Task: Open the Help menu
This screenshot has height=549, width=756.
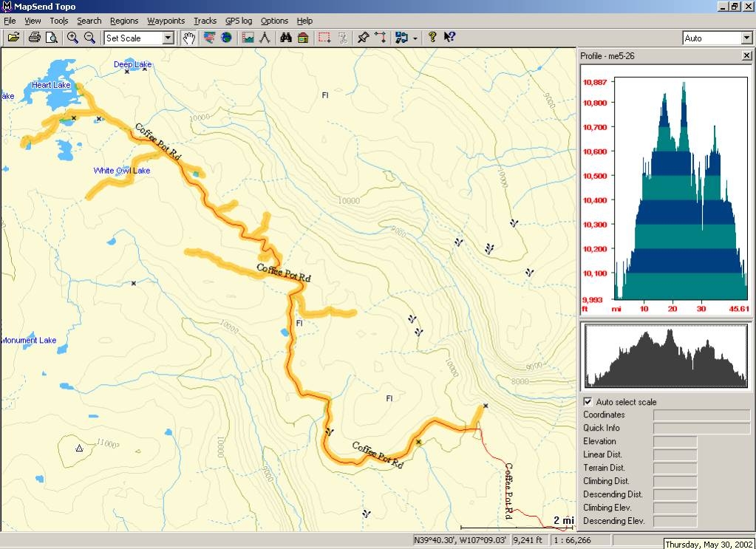Action: [304, 21]
